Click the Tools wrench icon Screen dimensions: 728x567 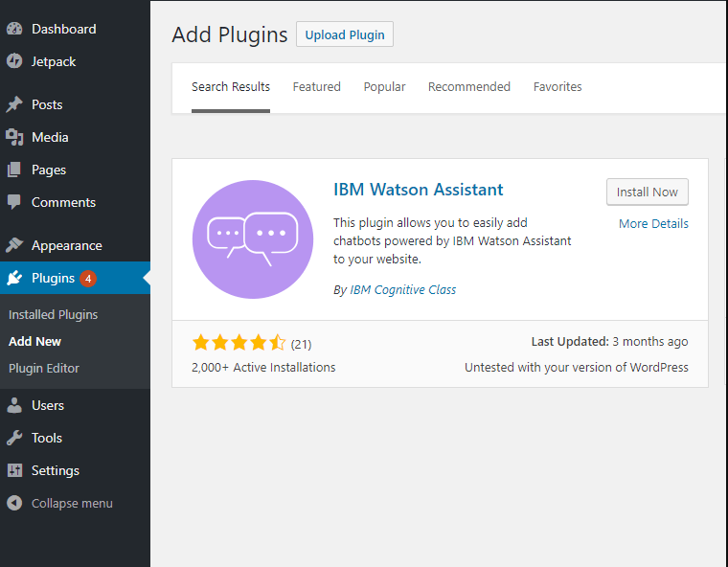point(14,438)
